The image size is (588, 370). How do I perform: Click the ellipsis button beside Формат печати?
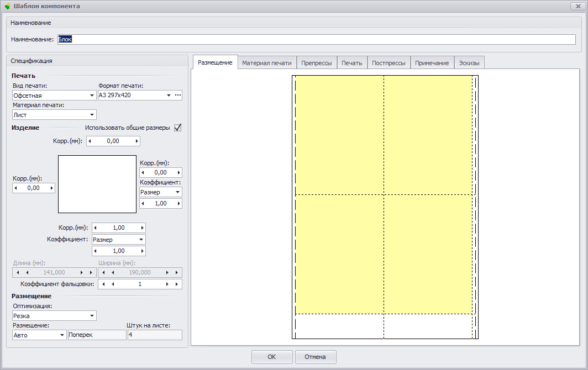(x=178, y=95)
